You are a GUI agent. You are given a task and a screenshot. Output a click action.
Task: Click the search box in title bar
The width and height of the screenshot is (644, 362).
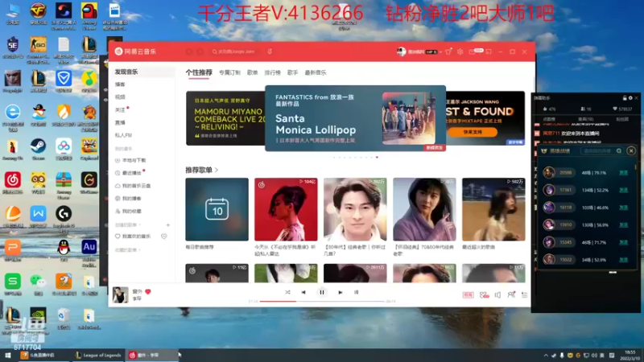(x=236, y=51)
